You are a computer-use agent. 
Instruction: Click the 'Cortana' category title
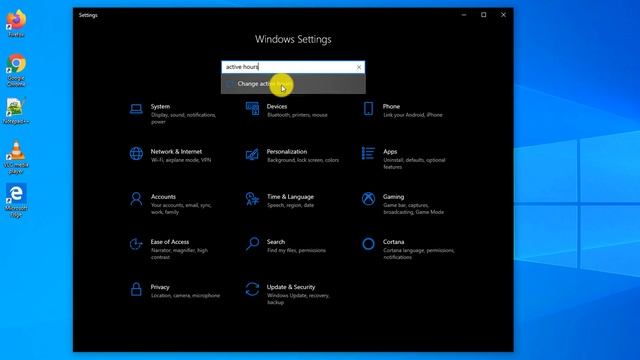(x=393, y=242)
